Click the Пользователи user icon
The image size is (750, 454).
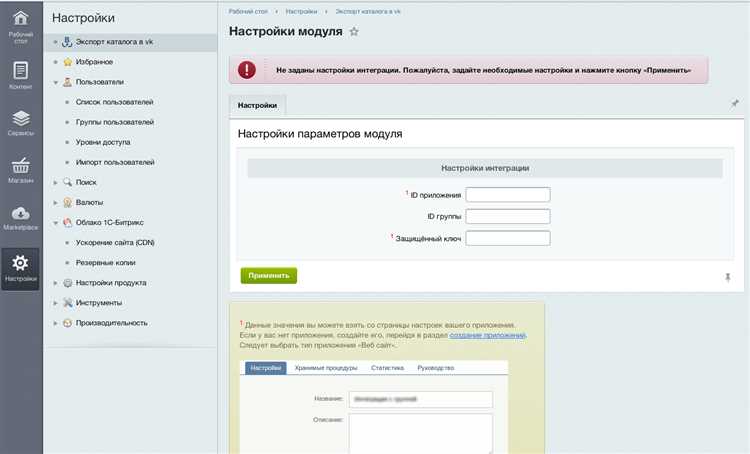tap(67, 82)
